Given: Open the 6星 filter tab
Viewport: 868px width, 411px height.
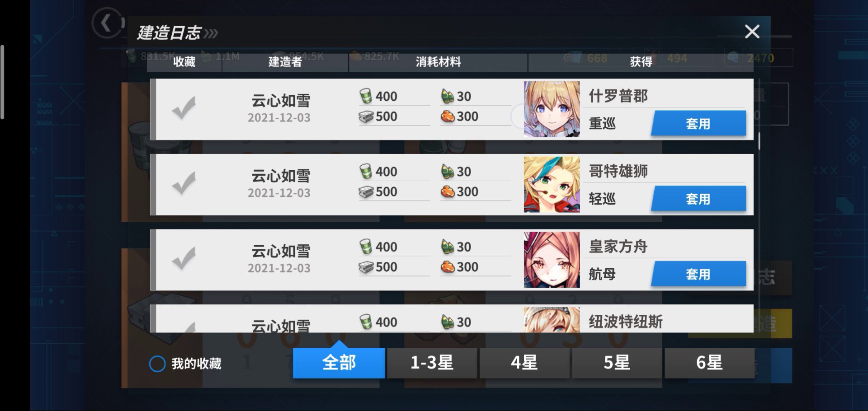Looking at the screenshot, I should coord(709,363).
